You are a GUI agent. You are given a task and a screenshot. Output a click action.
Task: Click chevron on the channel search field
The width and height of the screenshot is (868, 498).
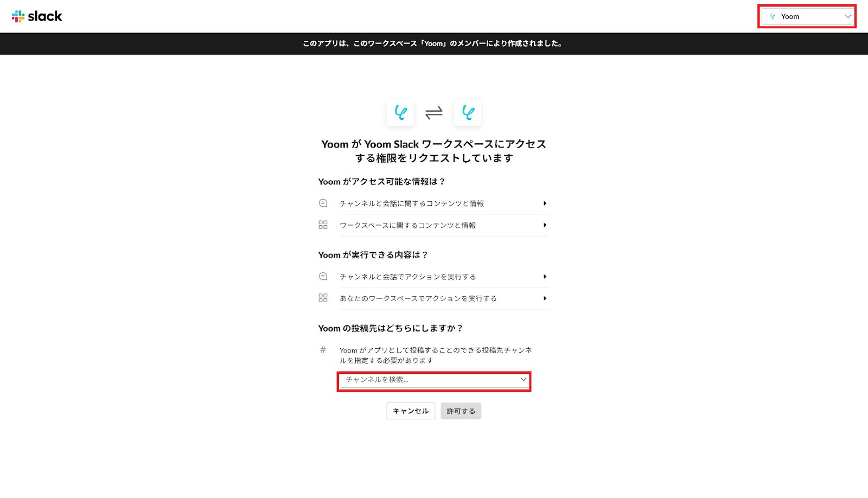[x=523, y=380]
